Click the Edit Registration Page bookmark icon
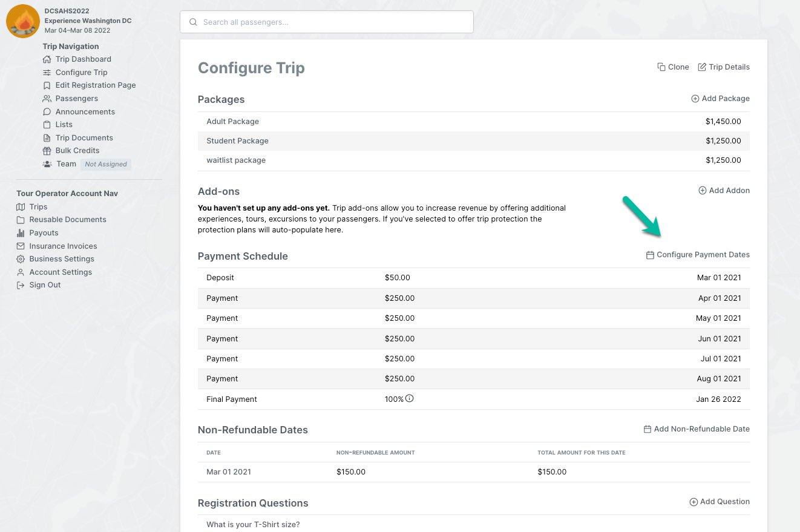This screenshot has height=532, width=800. click(47, 85)
